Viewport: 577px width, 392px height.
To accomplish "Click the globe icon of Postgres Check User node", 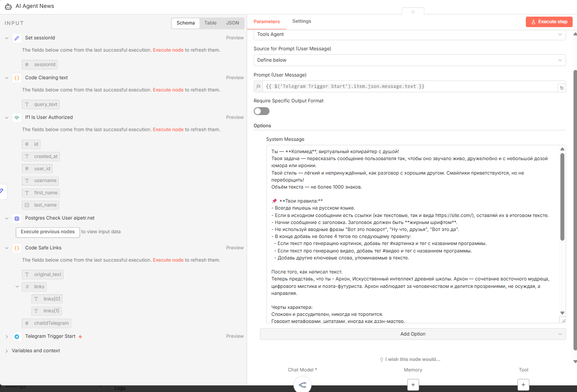I will 17,218.
